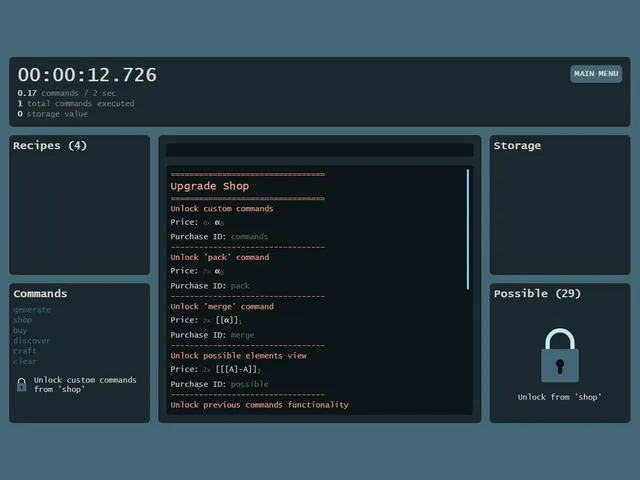Select the 'shop' command in Commands list

point(22,320)
